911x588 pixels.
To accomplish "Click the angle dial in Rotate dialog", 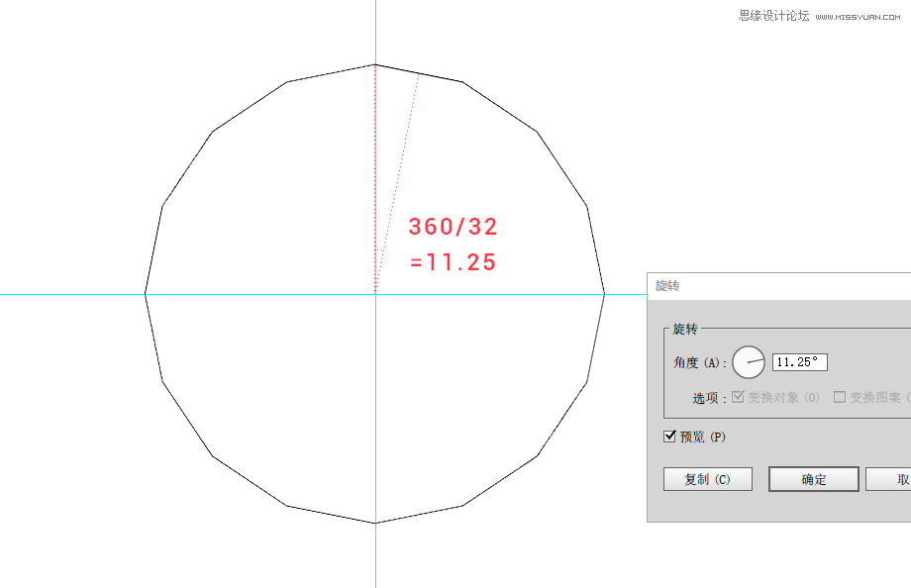I will [749, 362].
